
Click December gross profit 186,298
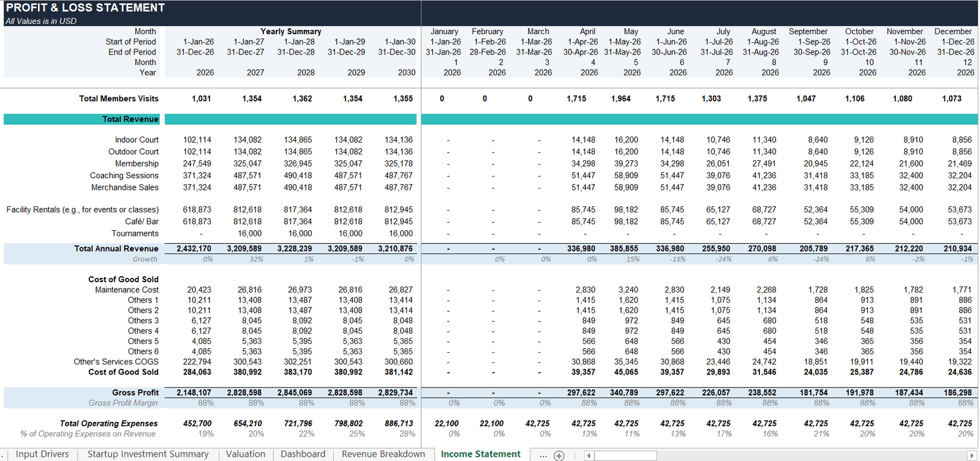click(957, 392)
